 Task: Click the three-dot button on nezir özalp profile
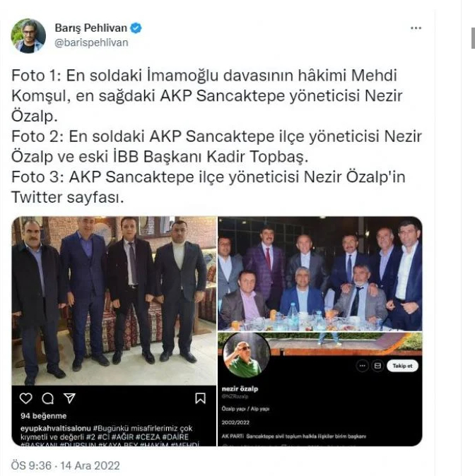coord(362,366)
